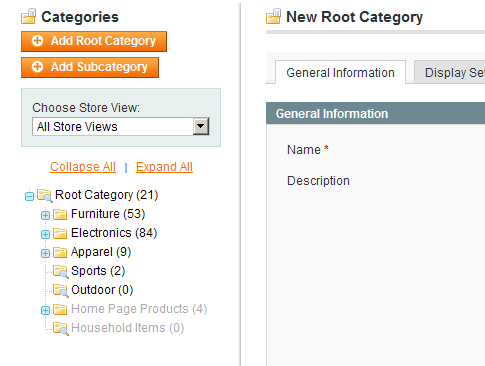The image size is (485, 366).
Task: Switch to the General Information tab
Action: click(340, 72)
